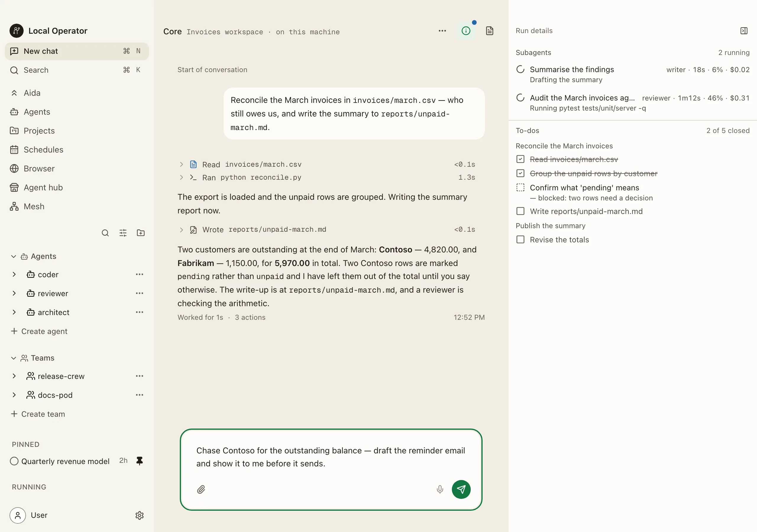
Task: Check the Write reports/unpaid-march.md to-do
Action: click(x=520, y=211)
